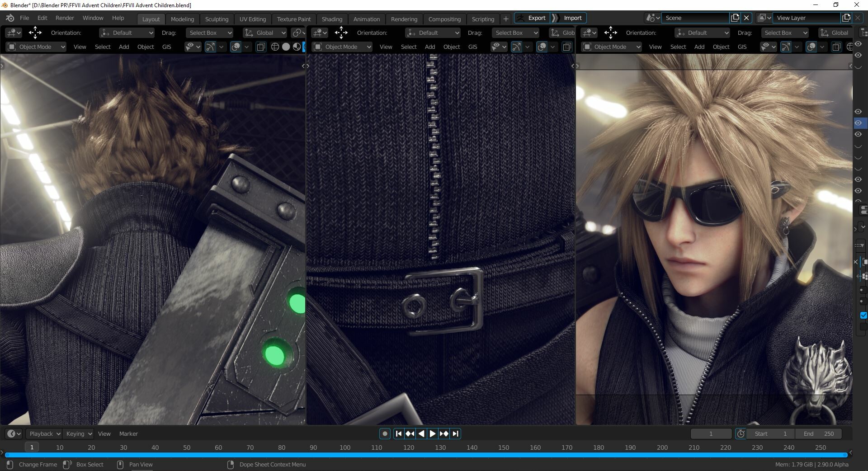Jump to next keyframe

pos(444,434)
